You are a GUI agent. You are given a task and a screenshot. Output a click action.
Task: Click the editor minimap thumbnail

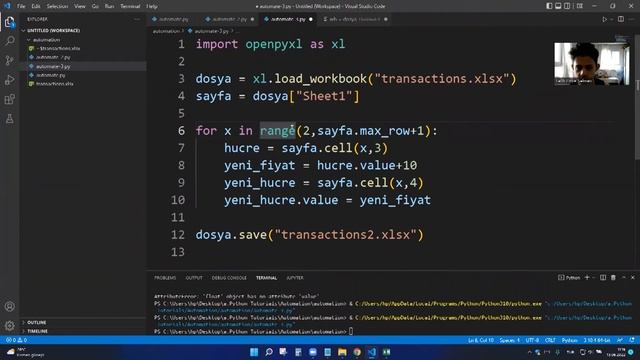pyautogui.click(x=622, y=38)
